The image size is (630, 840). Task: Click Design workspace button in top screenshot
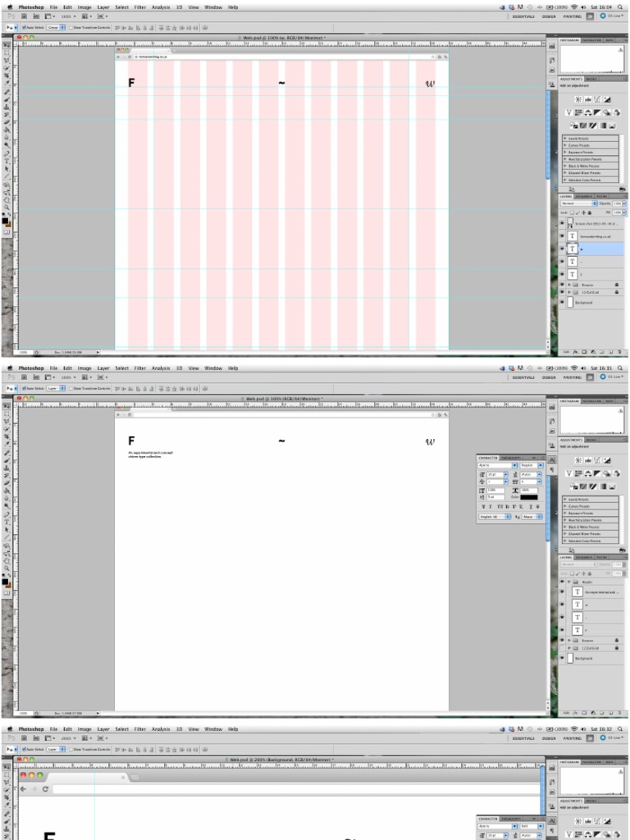pos(549,16)
